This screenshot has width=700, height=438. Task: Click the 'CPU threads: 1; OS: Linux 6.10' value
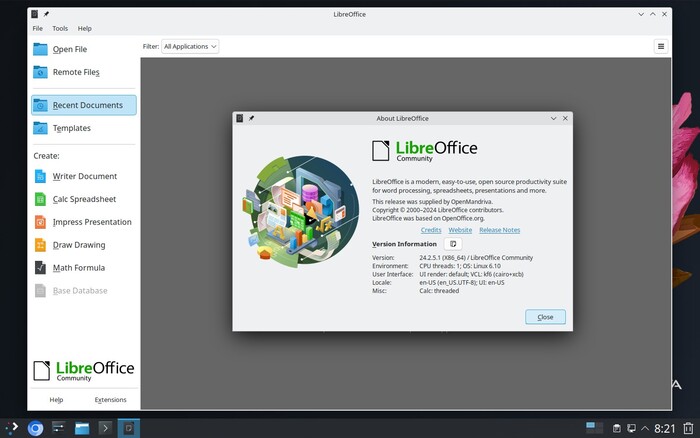(460, 266)
